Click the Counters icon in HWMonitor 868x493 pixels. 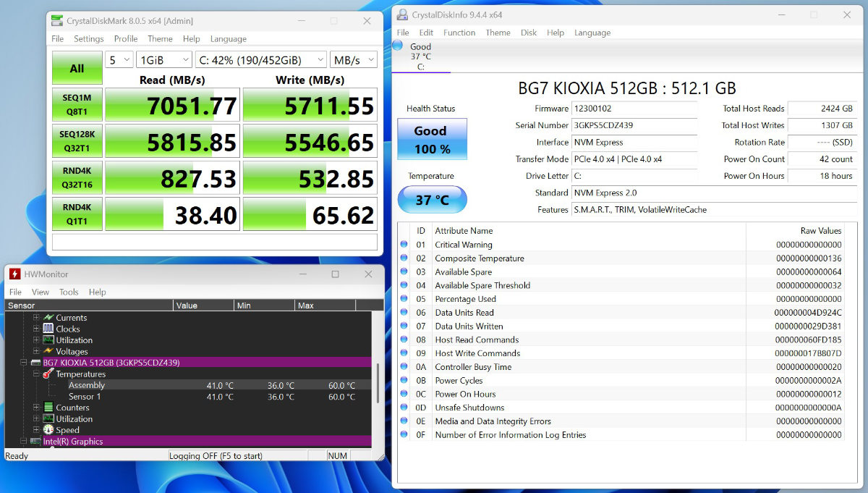(x=48, y=408)
